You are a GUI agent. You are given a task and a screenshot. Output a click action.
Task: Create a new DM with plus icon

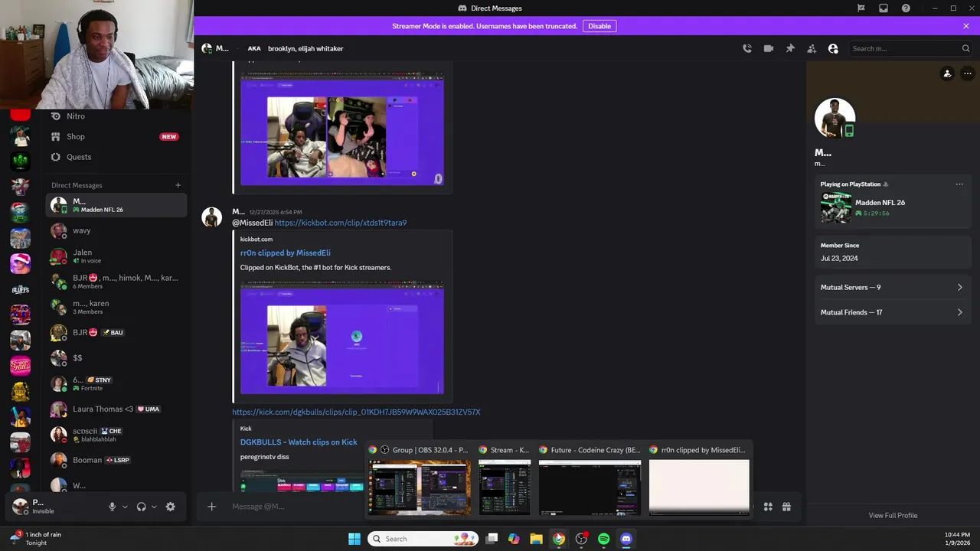tap(178, 185)
